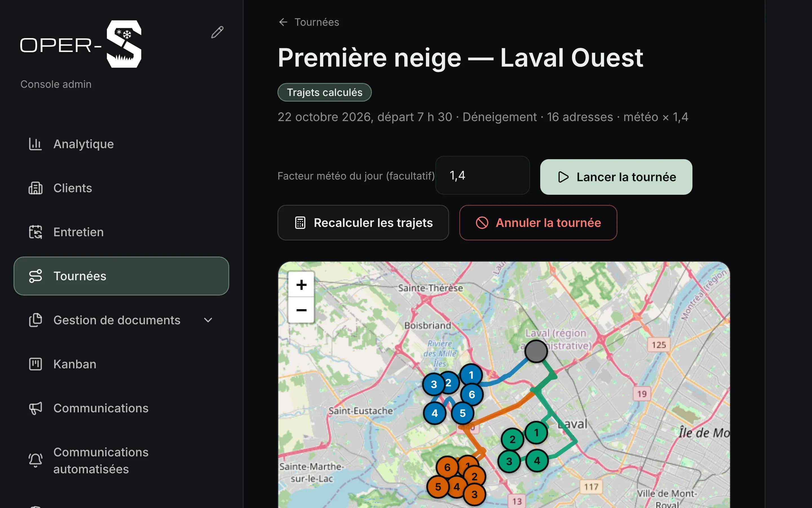
Task: Click the Tournées route icon in sidebar
Action: pos(35,276)
